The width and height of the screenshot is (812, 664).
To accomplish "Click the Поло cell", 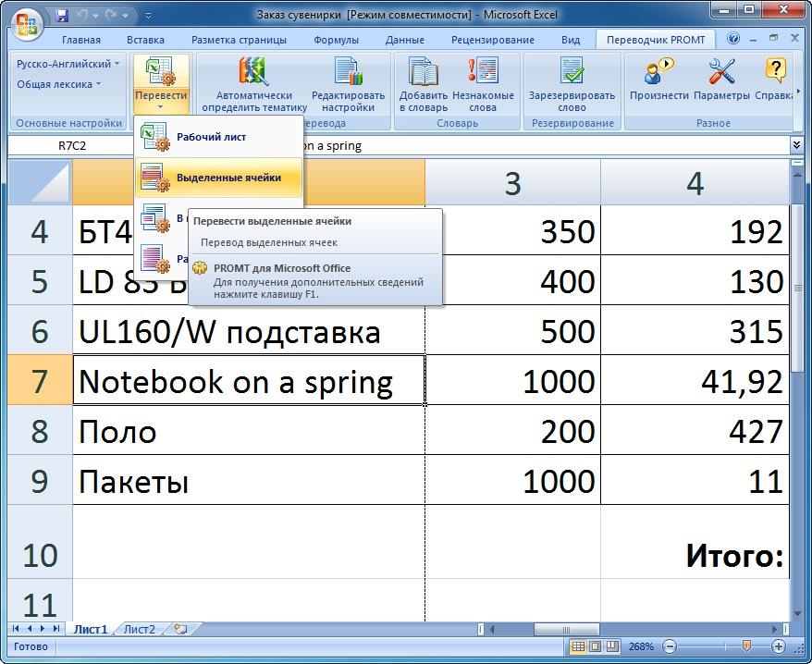I will tap(249, 430).
